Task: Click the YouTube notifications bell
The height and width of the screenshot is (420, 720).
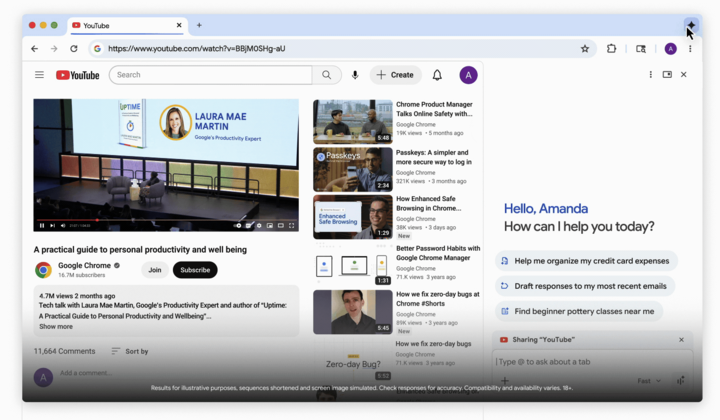Action: point(437,75)
